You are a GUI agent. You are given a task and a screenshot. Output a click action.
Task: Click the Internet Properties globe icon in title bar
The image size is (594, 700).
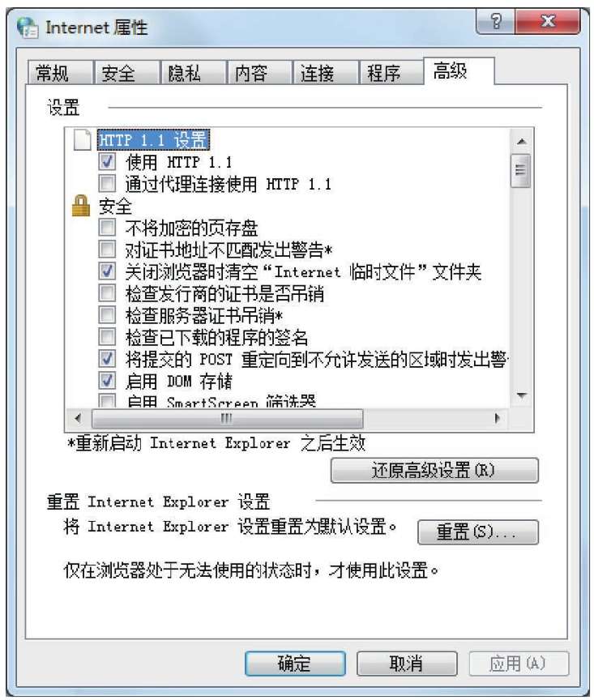(28, 28)
